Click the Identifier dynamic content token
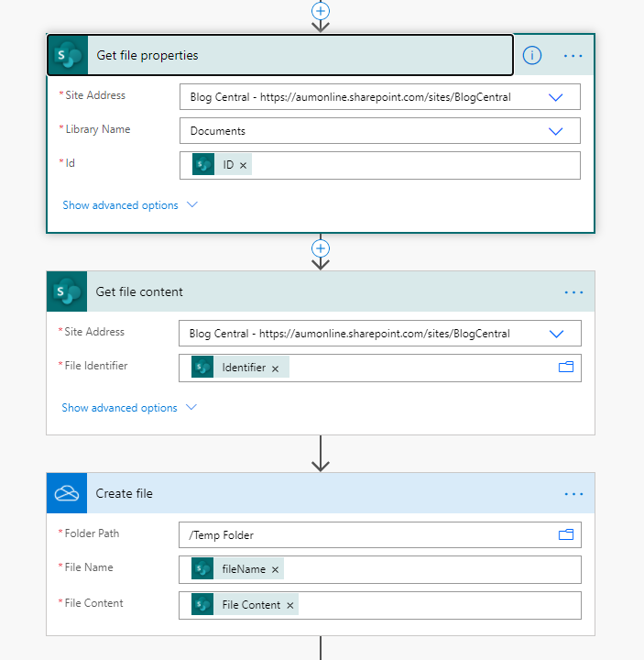 (240, 367)
